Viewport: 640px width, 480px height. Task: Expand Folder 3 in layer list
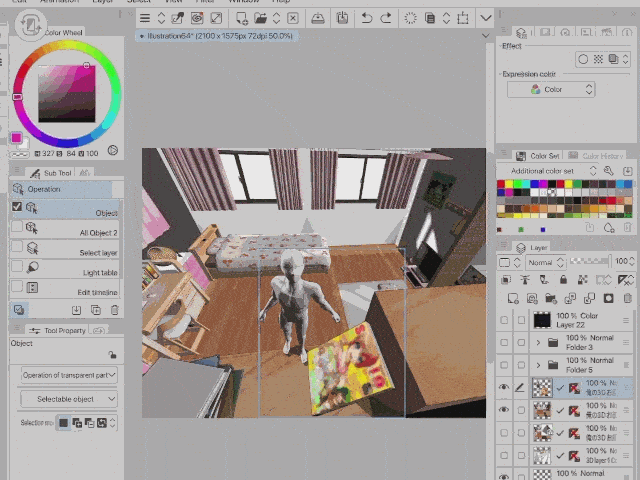(538, 342)
